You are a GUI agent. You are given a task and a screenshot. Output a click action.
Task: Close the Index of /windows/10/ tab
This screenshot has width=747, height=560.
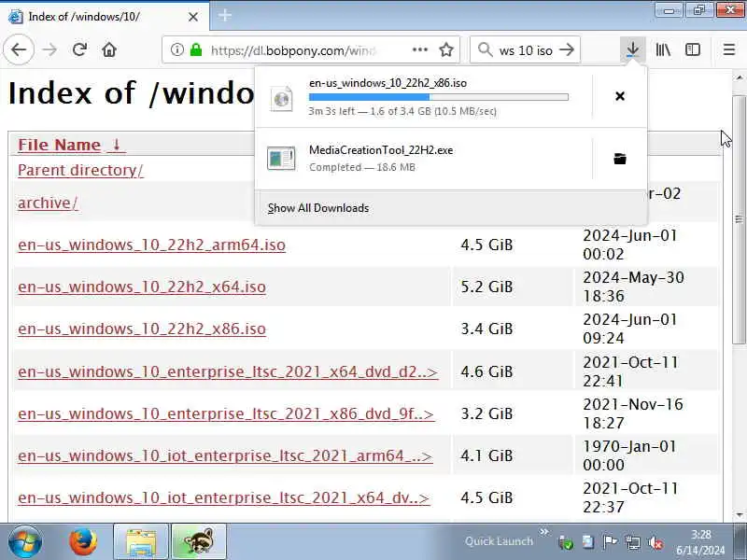193,17
